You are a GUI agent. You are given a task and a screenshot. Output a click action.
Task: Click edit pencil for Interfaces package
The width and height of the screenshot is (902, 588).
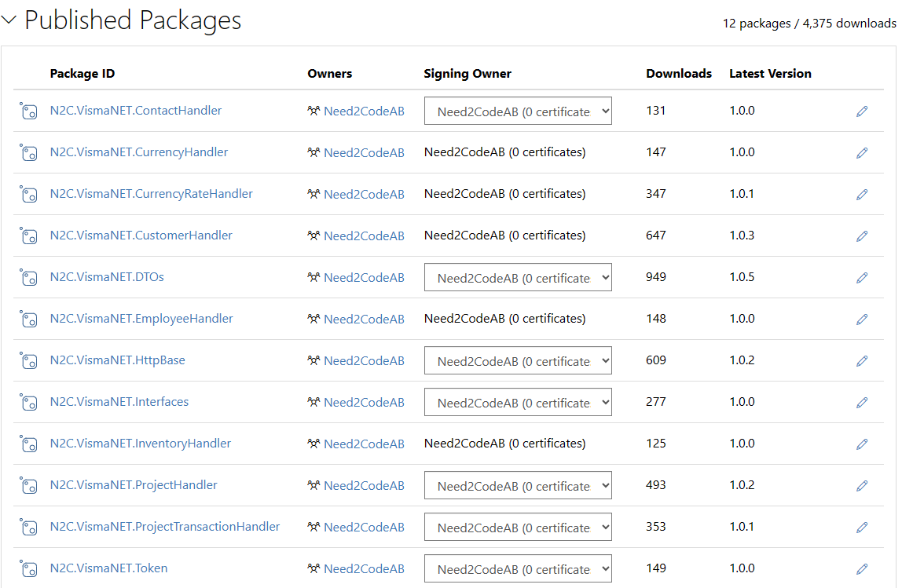[x=862, y=403]
